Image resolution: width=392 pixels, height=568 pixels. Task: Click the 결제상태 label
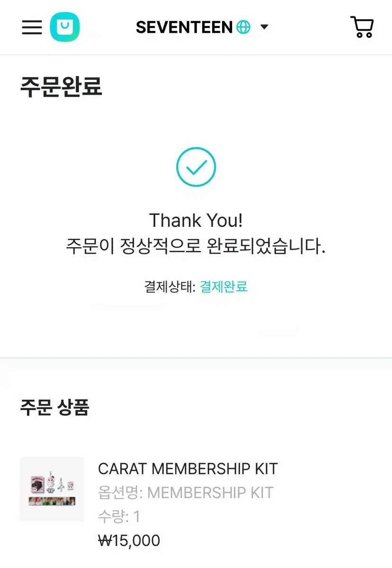169,286
